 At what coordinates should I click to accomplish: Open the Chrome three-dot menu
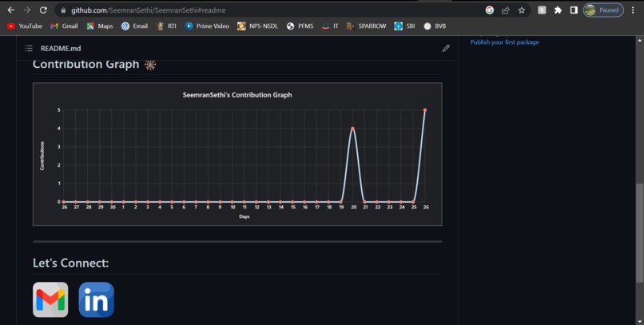633,10
